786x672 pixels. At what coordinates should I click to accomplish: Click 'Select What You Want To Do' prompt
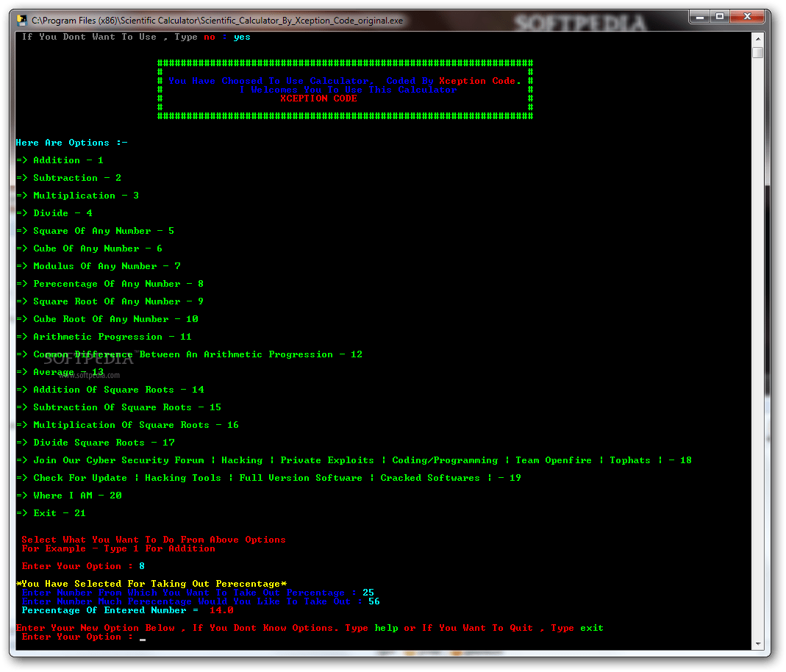point(154,540)
